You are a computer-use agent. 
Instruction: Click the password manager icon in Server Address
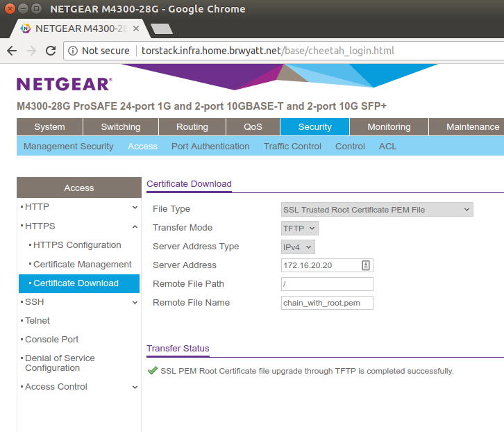pyautogui.click(x=366, y=265)
